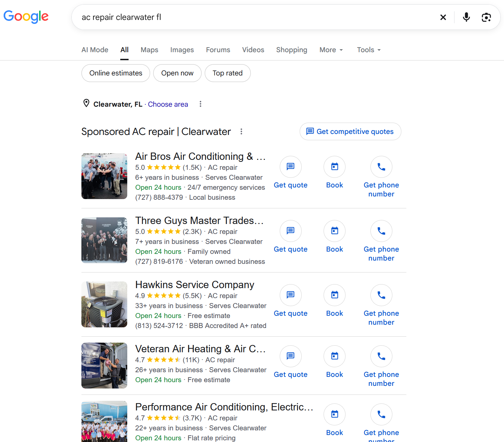Click Book calendar icon for Air Bros
The image size is (504, 442).
[x=335, y=166]
